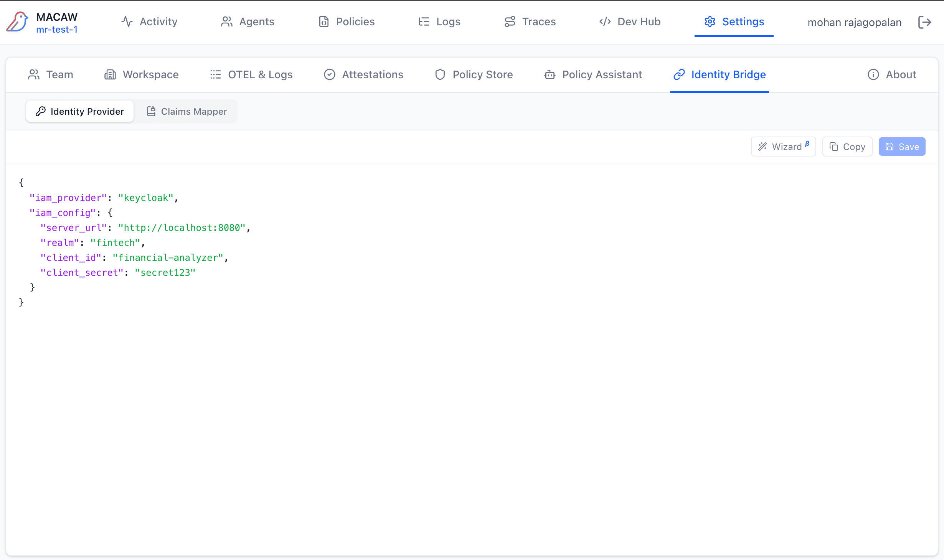Switch to Claims Mapper sub-tab
Viewport: 944px width, 560px height.
point(187,111)
